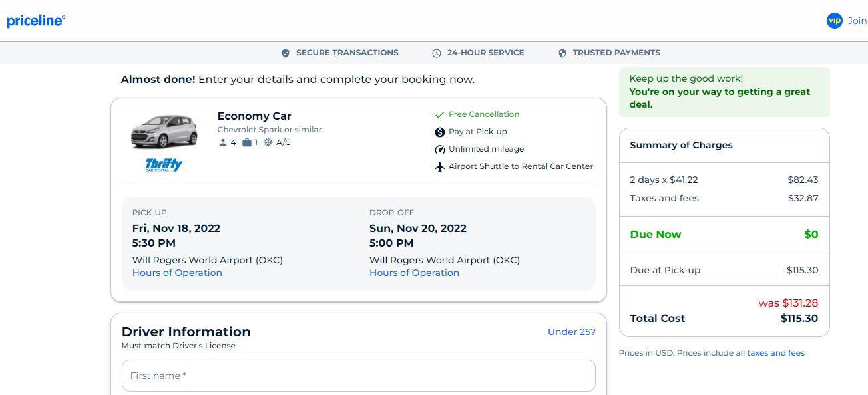Image resolution: width=868 pixels, height=395 pixels.
Task: Open pick-up Hours of Operation link
Action: (x=177, y=273)
